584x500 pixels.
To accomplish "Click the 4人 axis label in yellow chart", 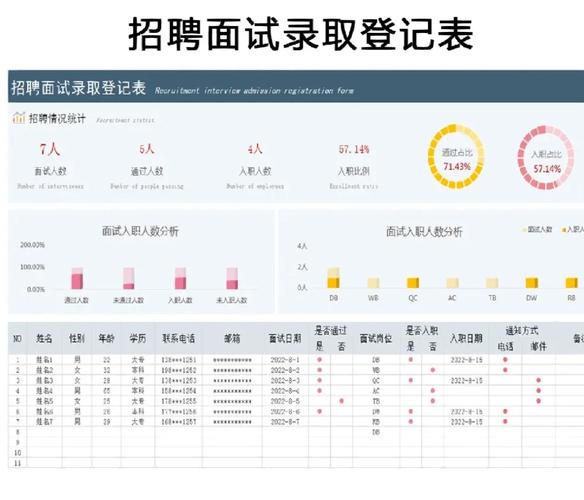I will [x=302, y=246].
